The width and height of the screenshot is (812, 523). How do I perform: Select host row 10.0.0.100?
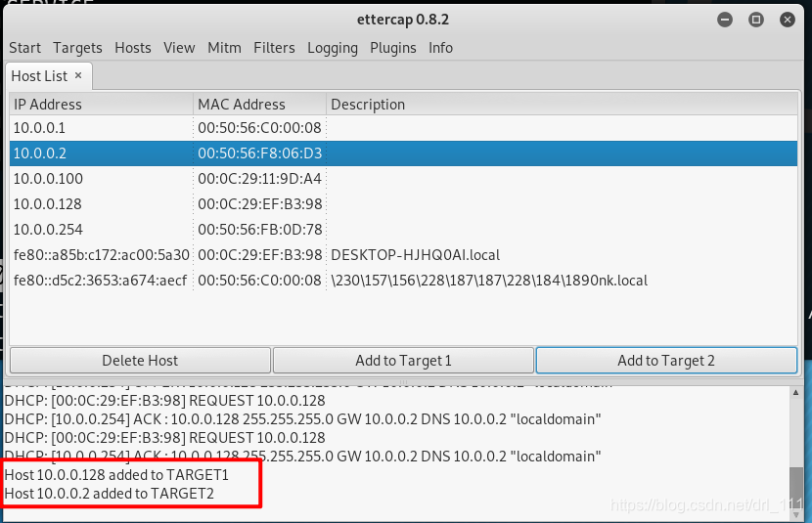coord(403,179)
